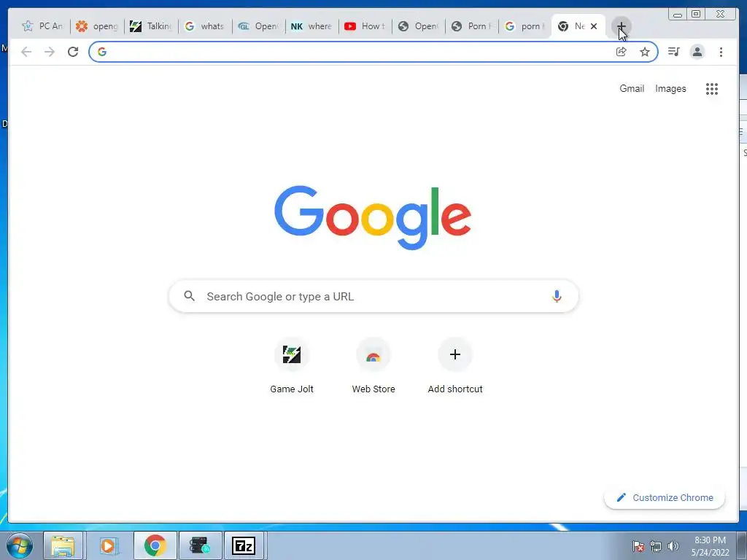
Task: Open Chrome's three-dot menu
Action: pos(721,52)
